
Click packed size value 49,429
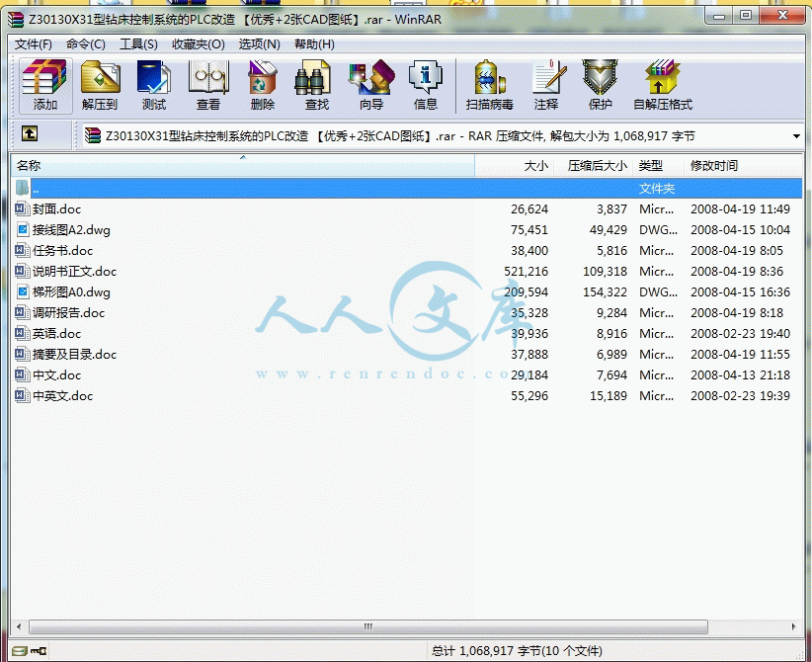point(608,229)
